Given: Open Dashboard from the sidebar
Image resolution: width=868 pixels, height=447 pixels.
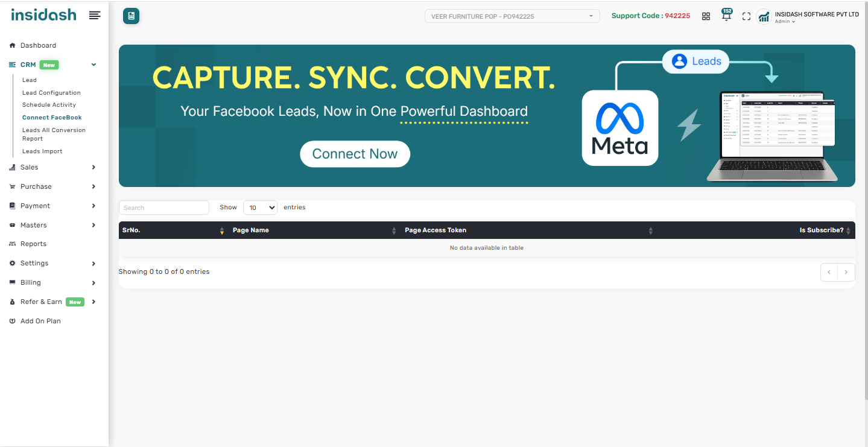Looking at the screenshot, I should (x=38, y=45).
